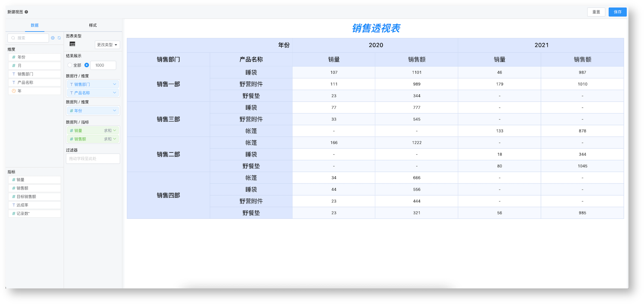Viewport: 644px width, 304px height.
Task: Click the # icon of 月 dimension
Action: point(14,65)
